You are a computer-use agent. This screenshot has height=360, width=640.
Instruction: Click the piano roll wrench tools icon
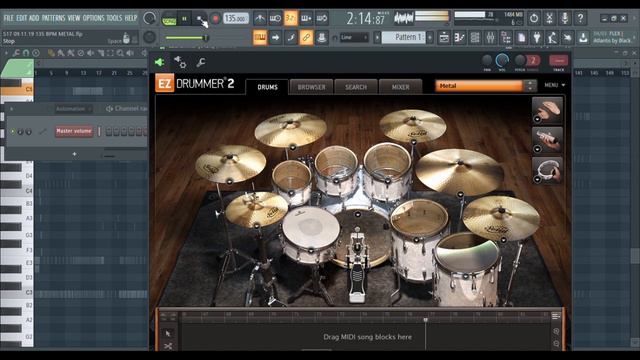16,53
